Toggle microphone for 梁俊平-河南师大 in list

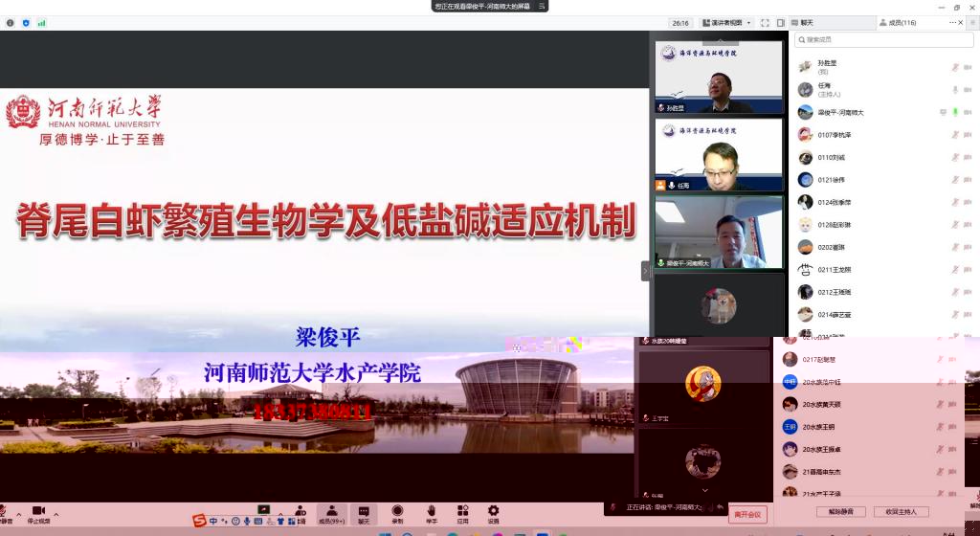[954, 112]
